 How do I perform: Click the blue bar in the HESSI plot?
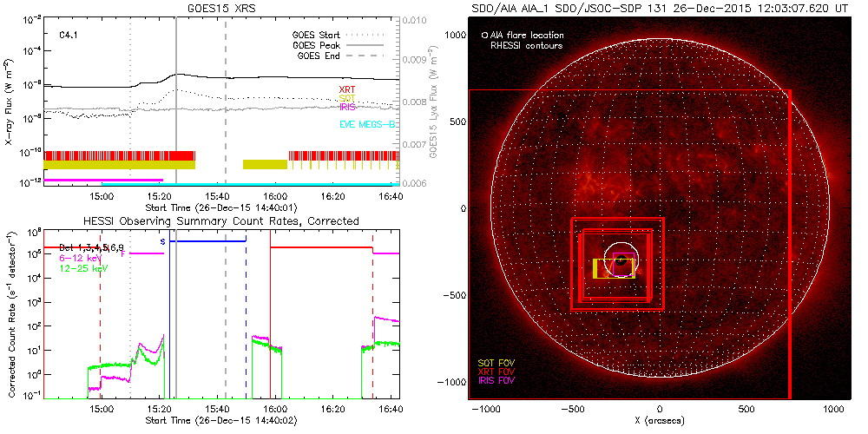(x=208, y=241)
